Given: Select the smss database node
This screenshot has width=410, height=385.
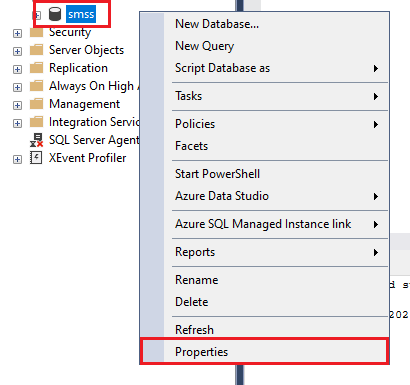Looking at the screenshot, I should [x=81, y=14].
